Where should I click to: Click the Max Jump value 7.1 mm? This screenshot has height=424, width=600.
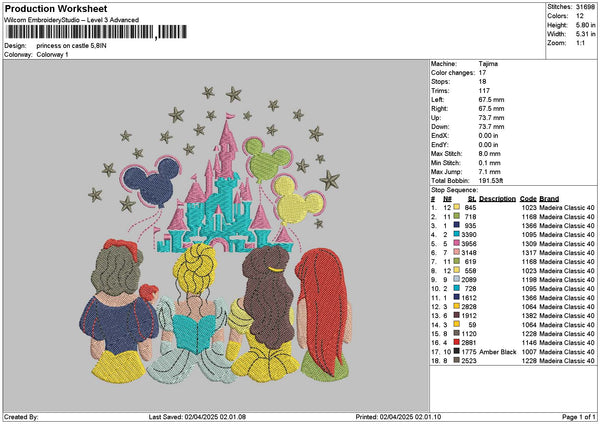pyautogui.click(x=489, y=172)
